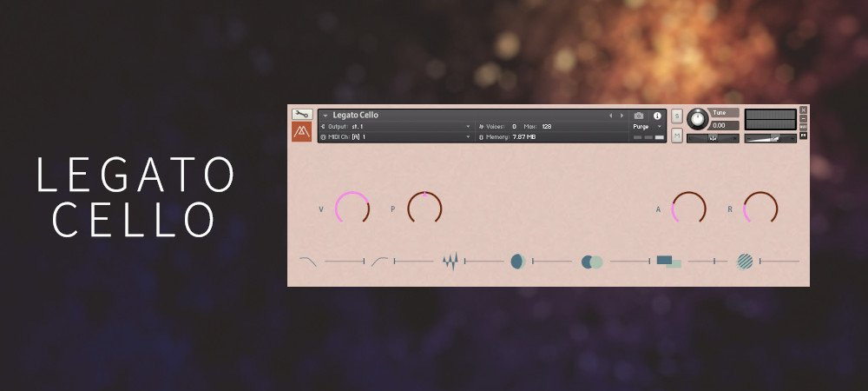Click the V knob
The image size is (868, 391).
click(352, 209)
